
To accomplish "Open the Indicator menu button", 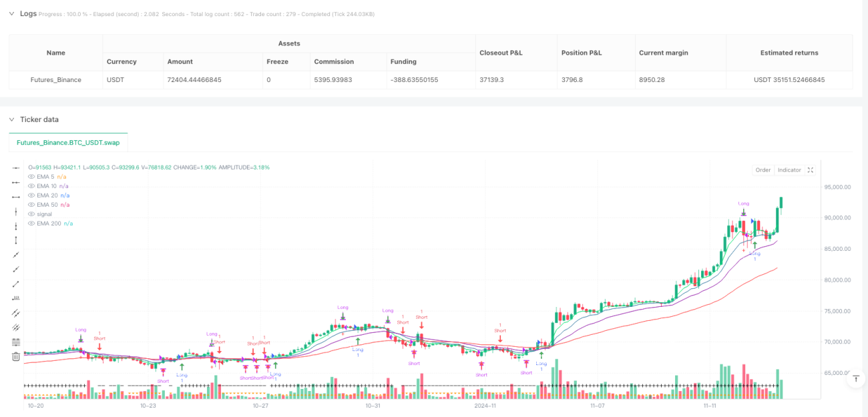I will [x=789, y=170].
